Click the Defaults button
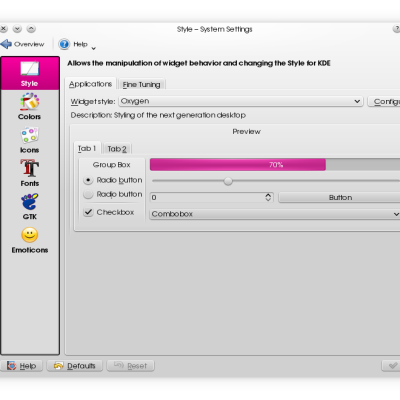The image size is (400, 400). (75, 366)
